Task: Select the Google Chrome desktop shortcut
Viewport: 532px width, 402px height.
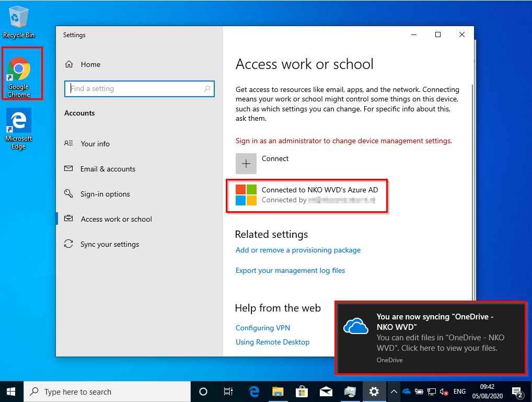Action: (x=19, y=77)
